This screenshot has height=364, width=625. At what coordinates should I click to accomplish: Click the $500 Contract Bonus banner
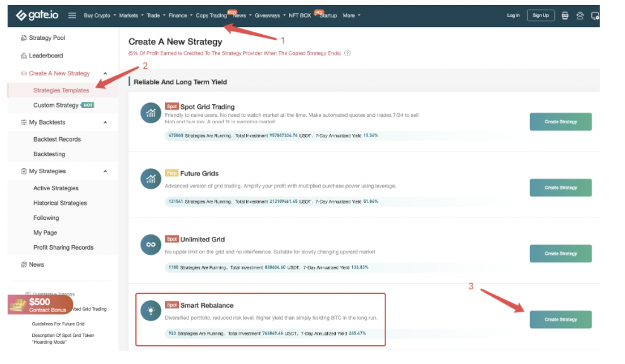(39, 305)
